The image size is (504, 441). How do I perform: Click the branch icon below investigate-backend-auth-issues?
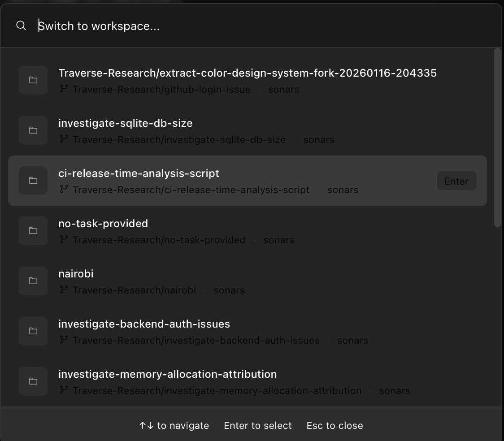pyautogui.click(x=63, y=340)
